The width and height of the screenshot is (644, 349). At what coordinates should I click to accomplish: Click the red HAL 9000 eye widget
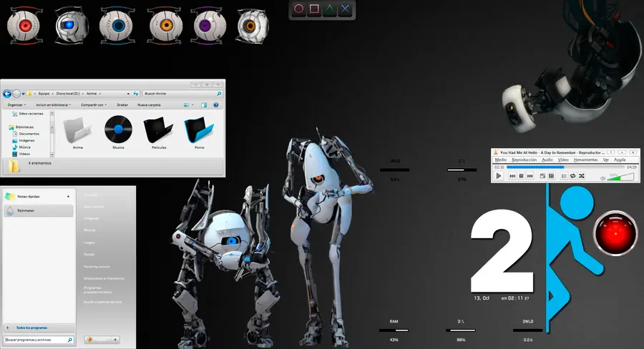[x=615, y=233]
